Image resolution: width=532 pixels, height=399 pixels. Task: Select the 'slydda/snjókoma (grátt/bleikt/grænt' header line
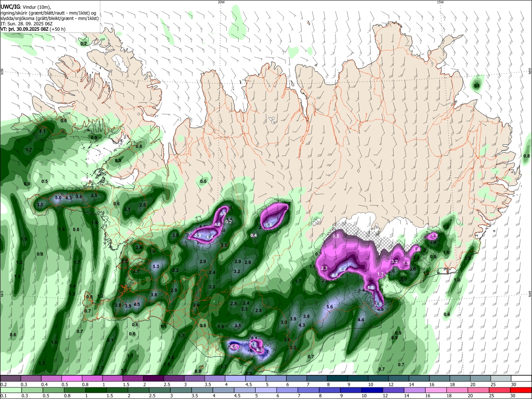point(49,18)
